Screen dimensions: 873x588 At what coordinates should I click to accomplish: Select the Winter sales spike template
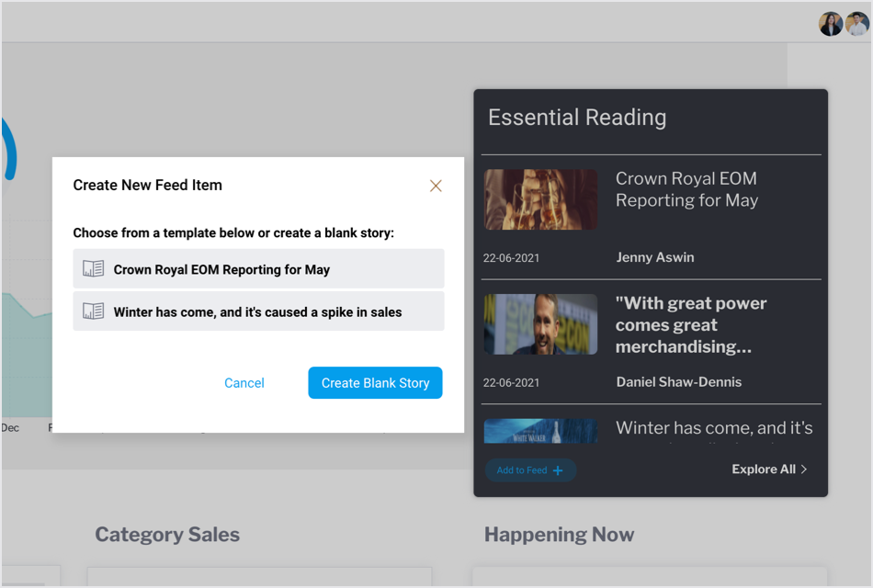pos(257,311)
